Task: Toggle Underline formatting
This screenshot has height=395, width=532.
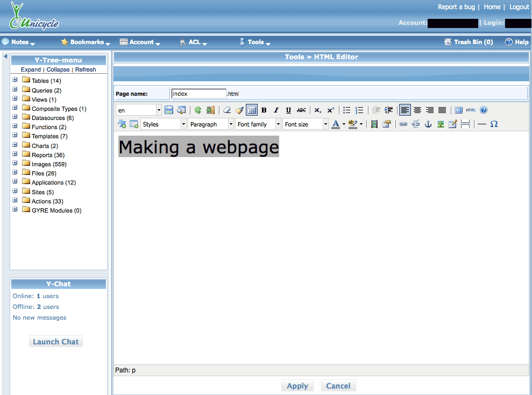Action: pos(288,110)
